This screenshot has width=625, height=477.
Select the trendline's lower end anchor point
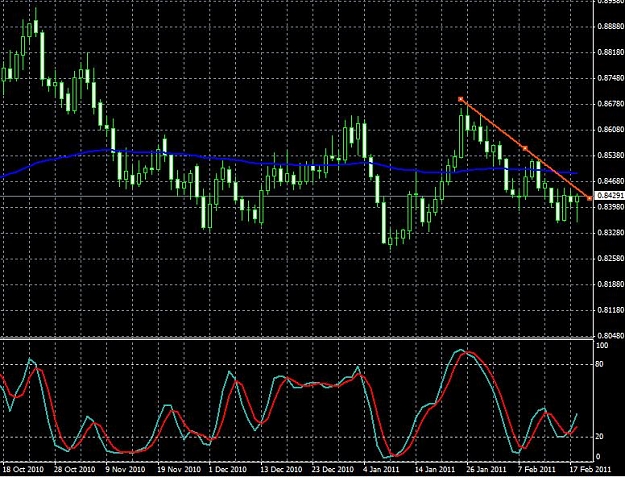590,198
